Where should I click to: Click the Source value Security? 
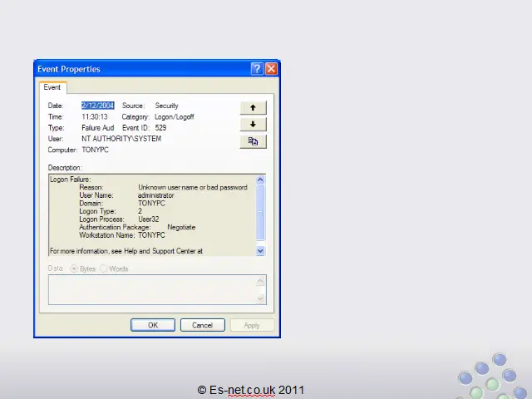(166, 106)
